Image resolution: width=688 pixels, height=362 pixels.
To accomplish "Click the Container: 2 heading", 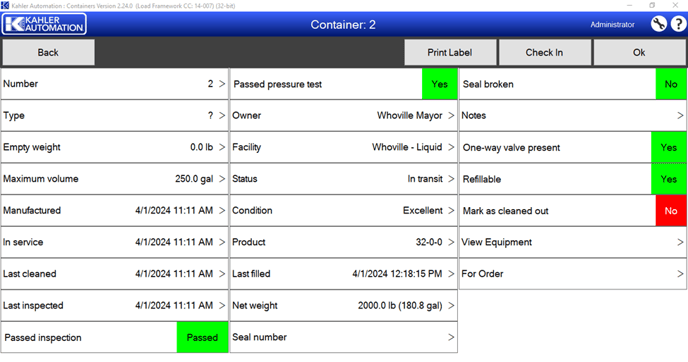I will point(343,25).
